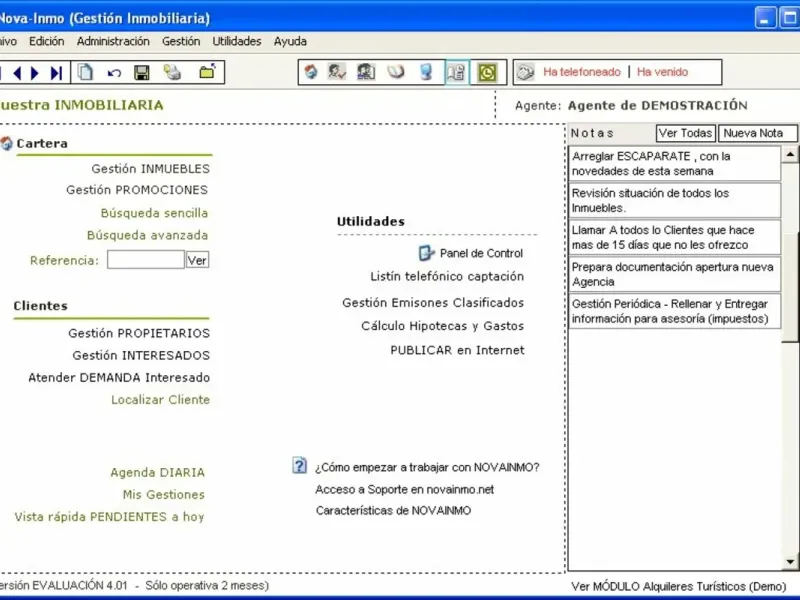The height and width of the screenshot is (600, 800).
Task: Click the printer icon
Action: pos(172,72)
